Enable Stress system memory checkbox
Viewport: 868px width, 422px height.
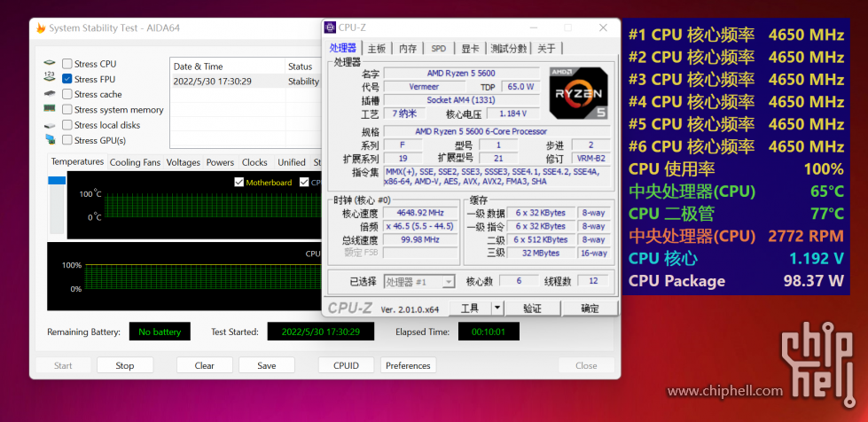click(67, 110)
